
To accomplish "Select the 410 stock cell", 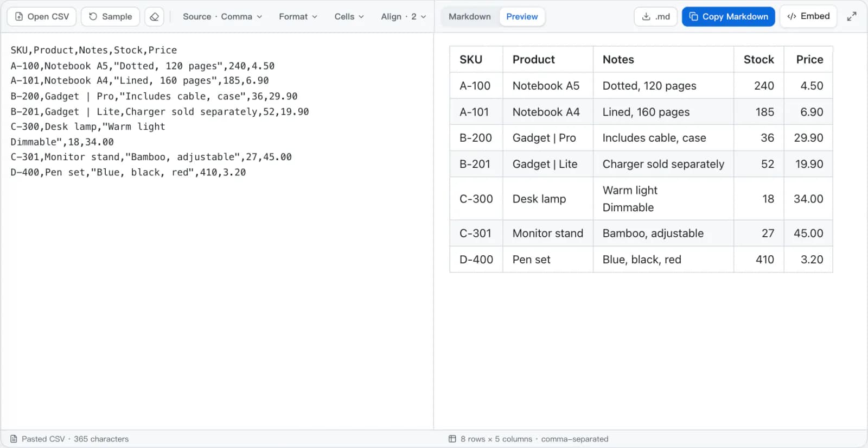I will tap(759, 260).
